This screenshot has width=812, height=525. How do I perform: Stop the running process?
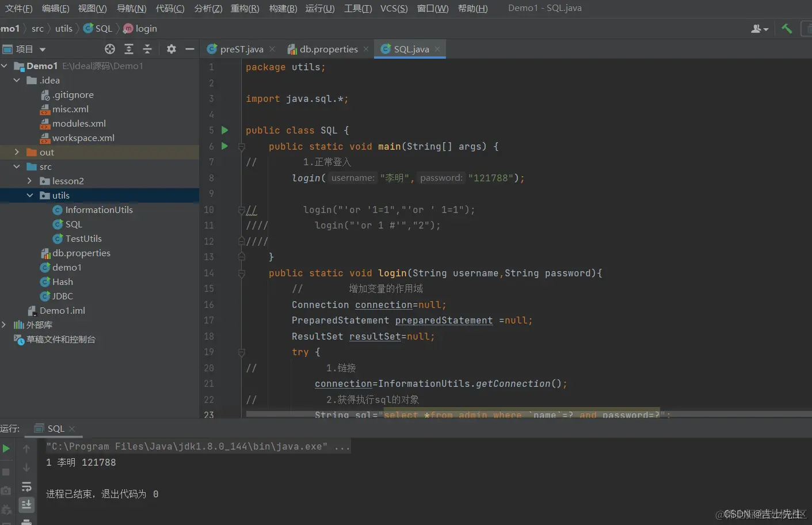click(x=6, y=472)
